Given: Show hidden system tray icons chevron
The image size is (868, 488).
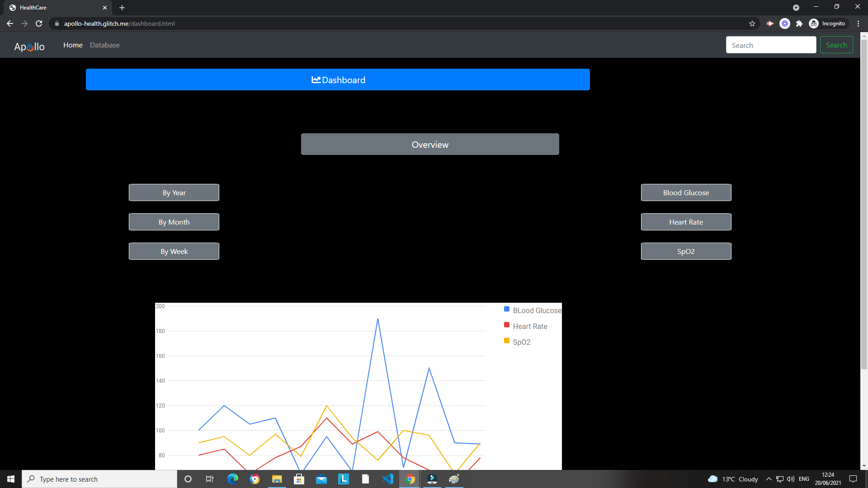Looking at the screenshot, I should click(x=769, y=479).
